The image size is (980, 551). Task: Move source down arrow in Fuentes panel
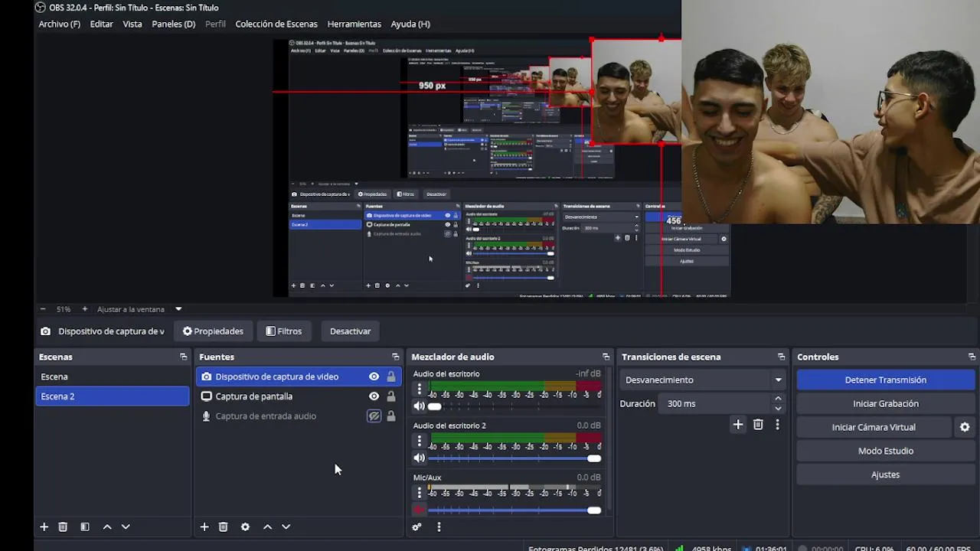286,527
